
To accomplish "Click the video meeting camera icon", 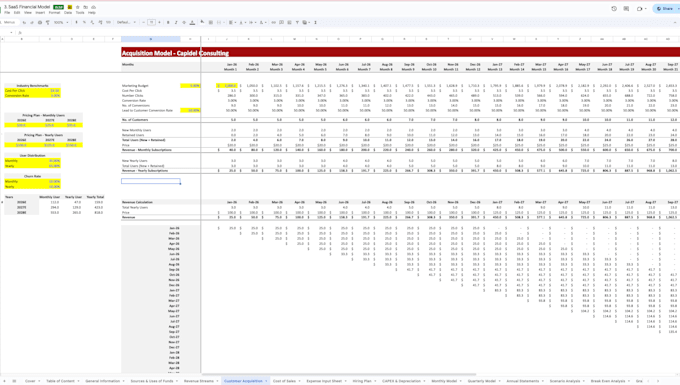I will click(640, 9).
